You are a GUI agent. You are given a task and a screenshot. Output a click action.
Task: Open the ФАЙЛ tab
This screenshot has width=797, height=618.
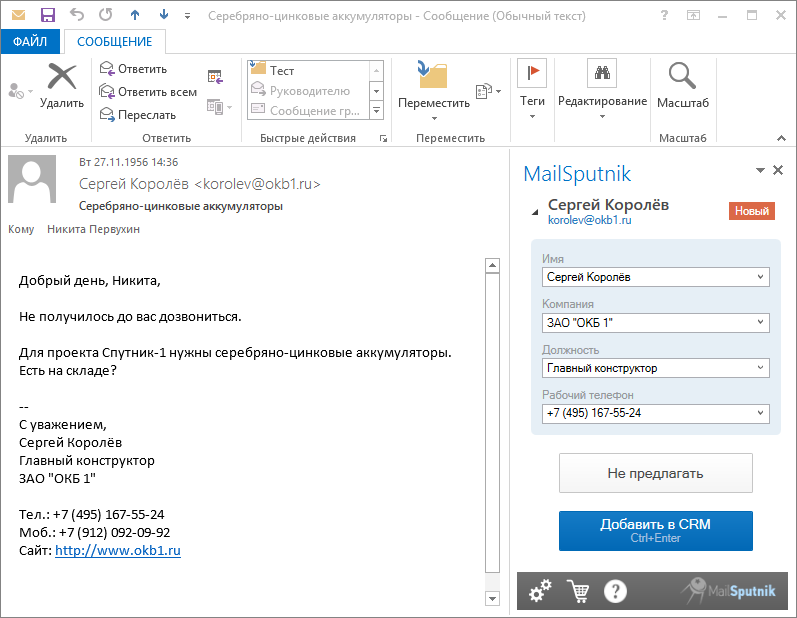30,42
